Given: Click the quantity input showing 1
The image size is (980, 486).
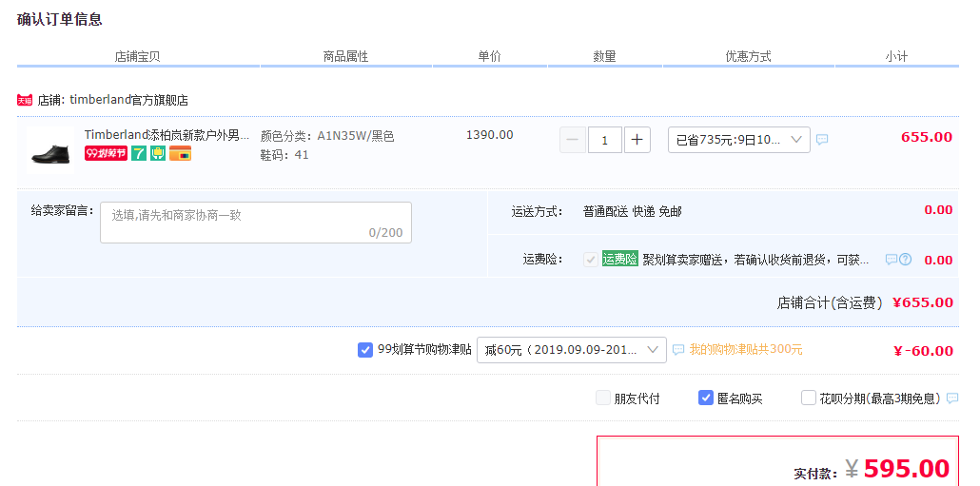Looking at the screenshot, I should (605, 140).
